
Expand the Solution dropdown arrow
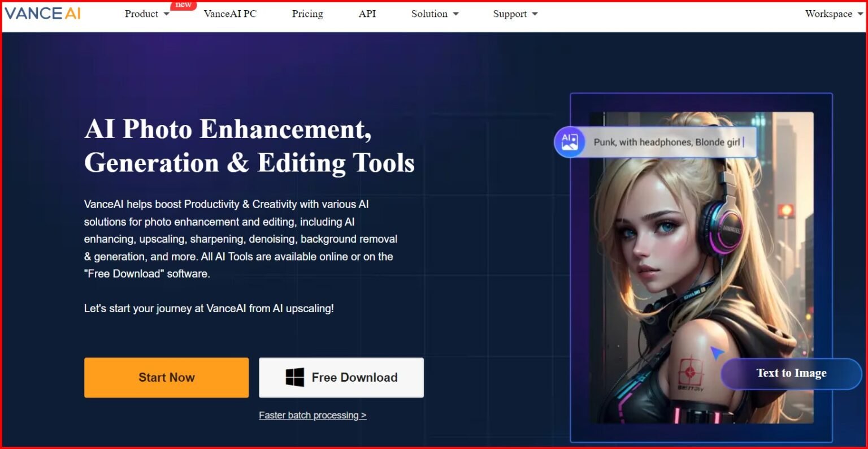(x=456, y=14)
